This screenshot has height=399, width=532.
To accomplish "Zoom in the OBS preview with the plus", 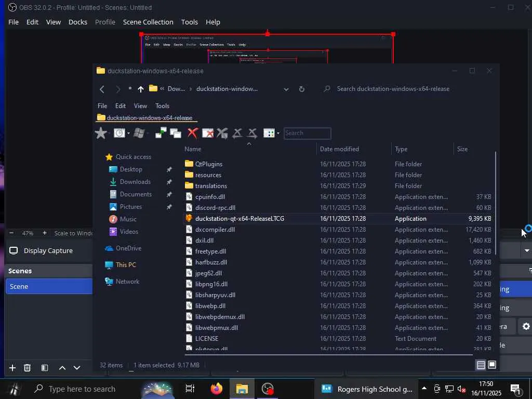I will pyautogui.click(x=45, y=233).
